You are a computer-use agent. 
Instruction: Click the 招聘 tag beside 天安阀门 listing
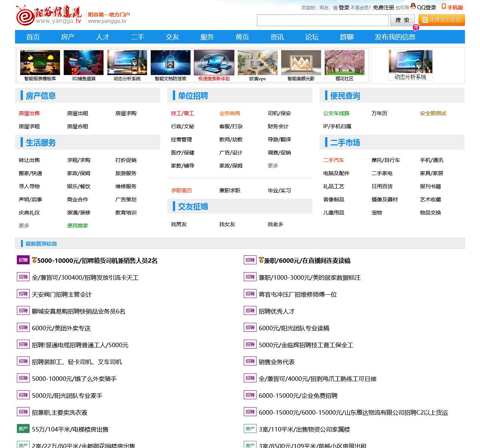23,294
